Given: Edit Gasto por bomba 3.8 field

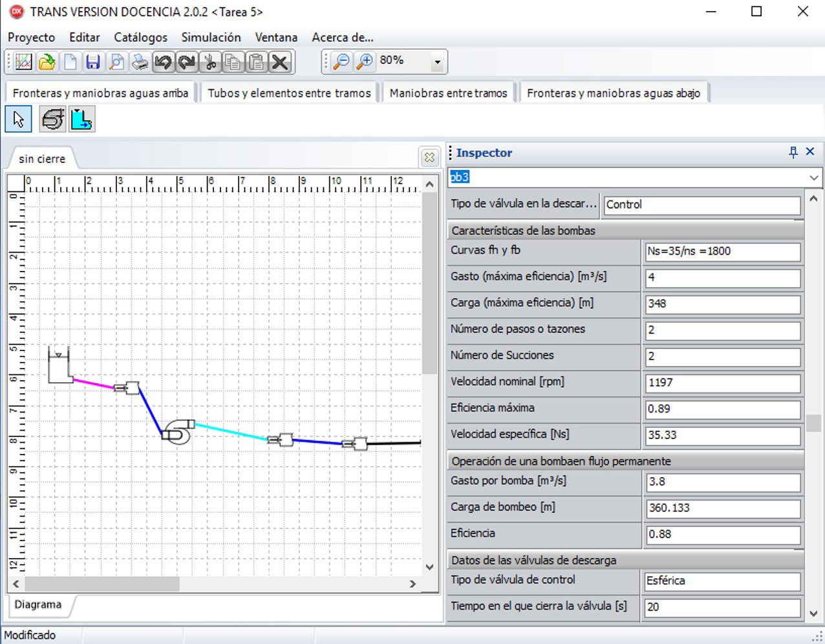Looking at the screenshot, I should [x=723, y=482].
